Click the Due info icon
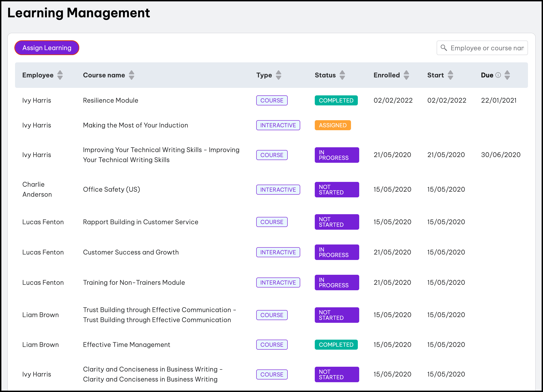 click(x=498, y=75)
